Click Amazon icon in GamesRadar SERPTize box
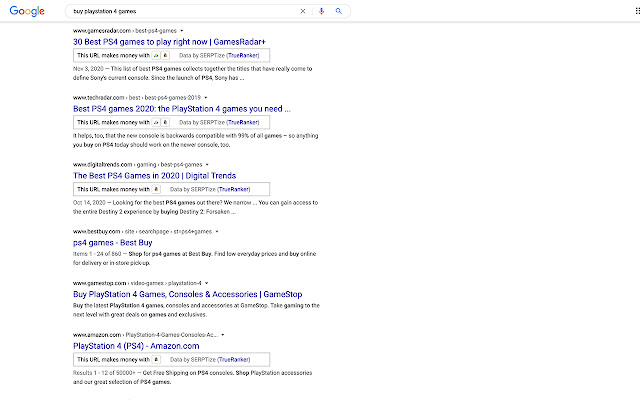The image size is (640, 400). pyautogui.click(x=165, y=56)
